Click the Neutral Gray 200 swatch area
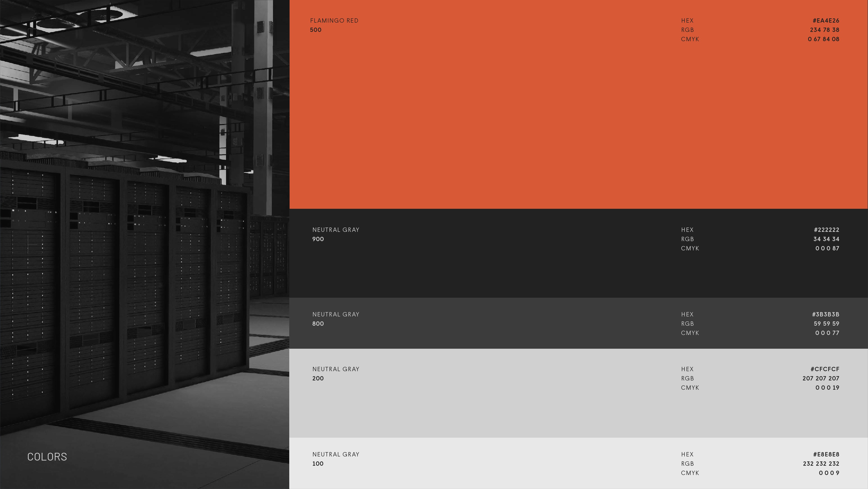This screenshot has height=489, width=868. pyautogui.click(x=506, y=405)
